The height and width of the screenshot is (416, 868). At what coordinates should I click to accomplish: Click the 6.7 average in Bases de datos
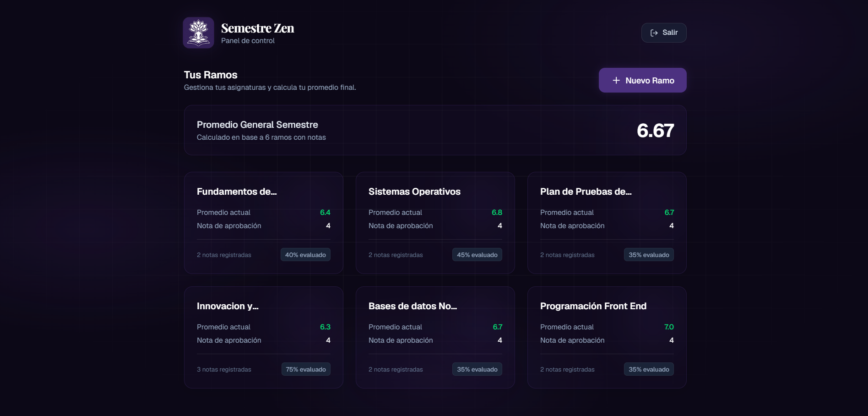point(497,327)
